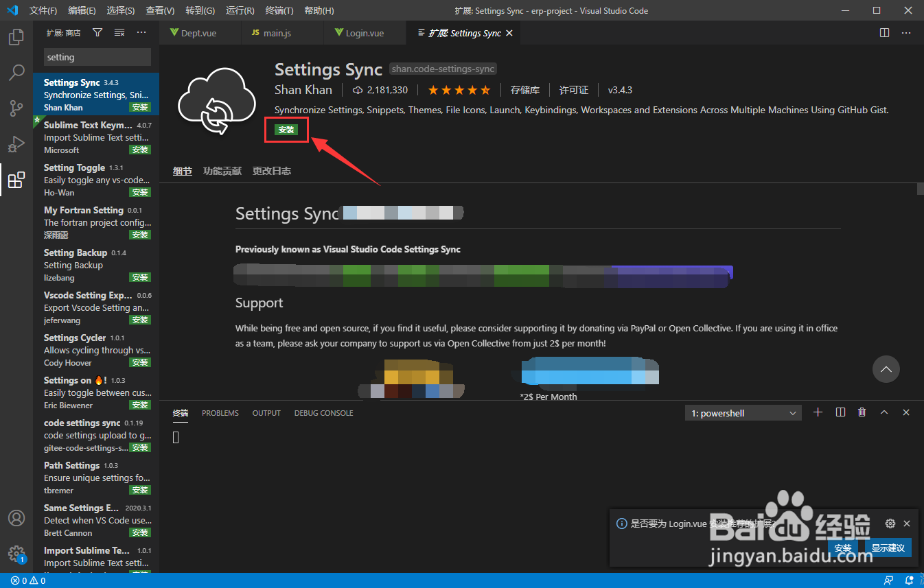
Task: Open the extensions panel more actions menu
Action: click(x=141, y=32)
